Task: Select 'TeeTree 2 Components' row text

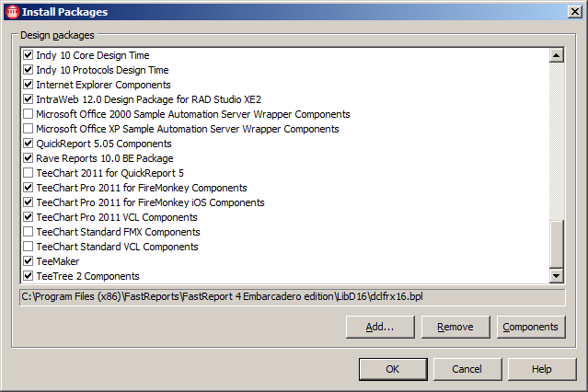Action: pyautogui.click(x=87, y=276)
